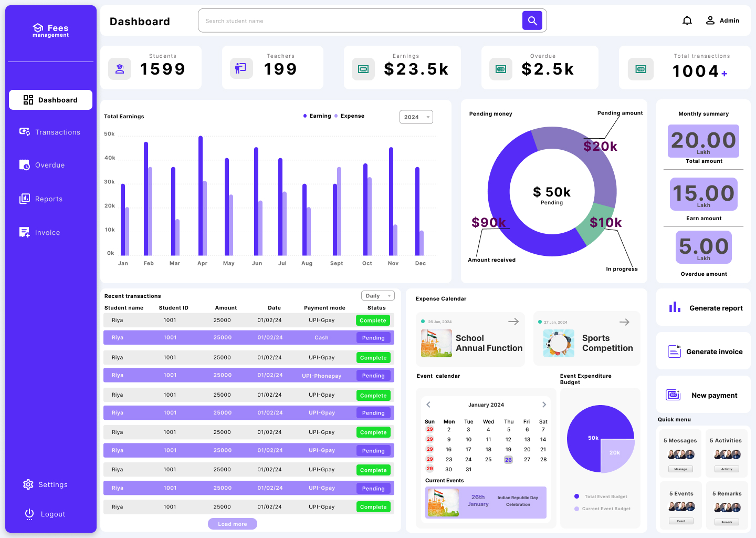Image resolution: width=756 pixels, height=538 pixels.
Task: Open Sports Competition arrow
Action: tap(624, 322)
